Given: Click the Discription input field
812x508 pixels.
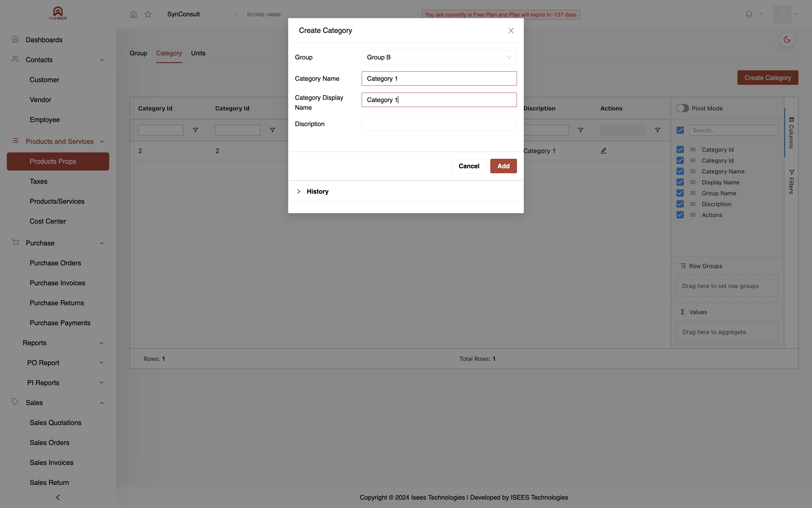Looking at the screenshot, I should coord(439,124).
